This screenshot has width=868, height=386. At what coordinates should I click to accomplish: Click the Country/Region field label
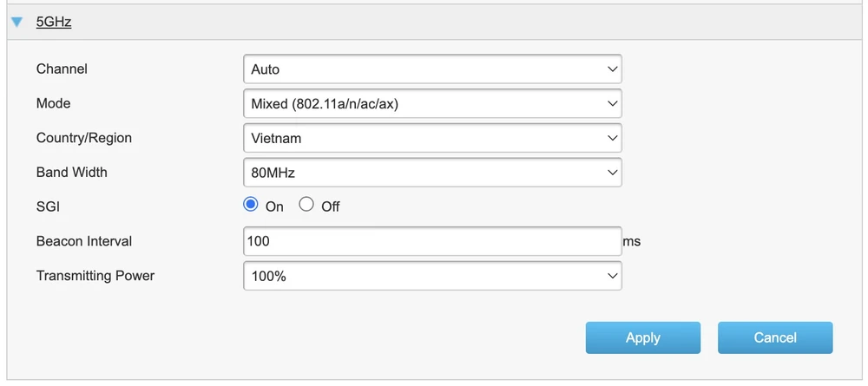84,138
